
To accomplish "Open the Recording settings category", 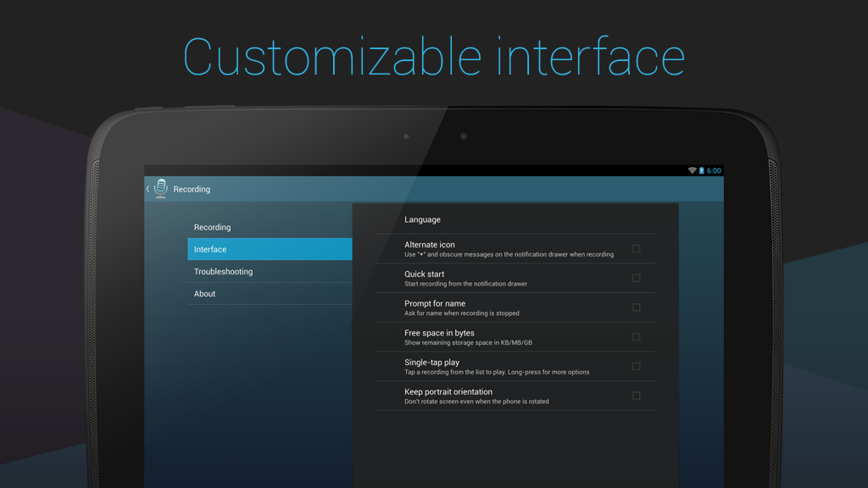I will (x=270, y=227).
